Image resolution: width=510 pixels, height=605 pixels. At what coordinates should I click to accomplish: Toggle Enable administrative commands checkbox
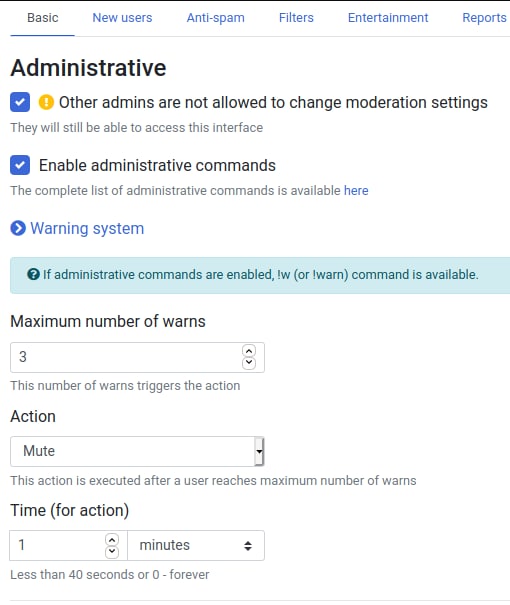point(20,165)
